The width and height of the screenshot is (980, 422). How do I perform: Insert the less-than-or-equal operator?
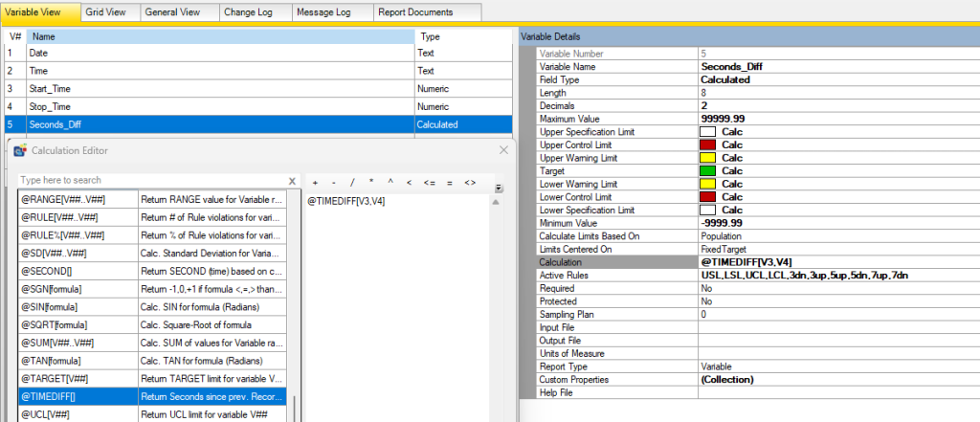click(430, 182)
